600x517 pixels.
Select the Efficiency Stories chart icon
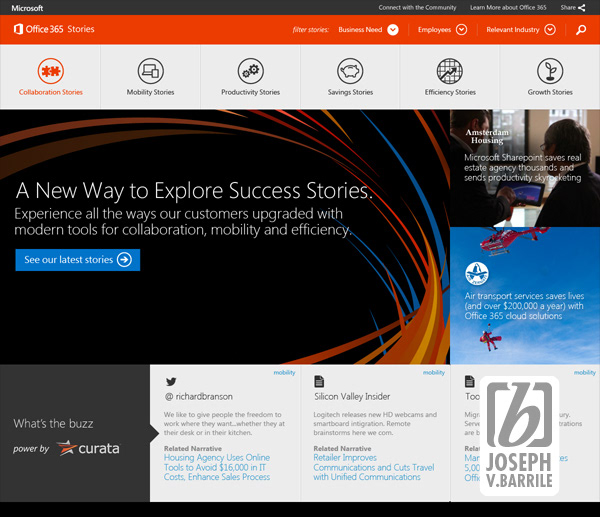tap(450, 71)
